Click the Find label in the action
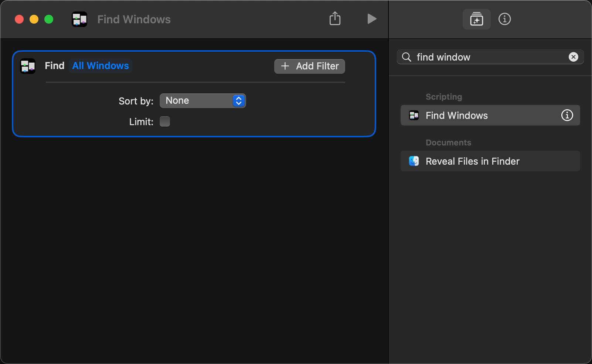This screenshot has height=364, width=592. point(55,66)
